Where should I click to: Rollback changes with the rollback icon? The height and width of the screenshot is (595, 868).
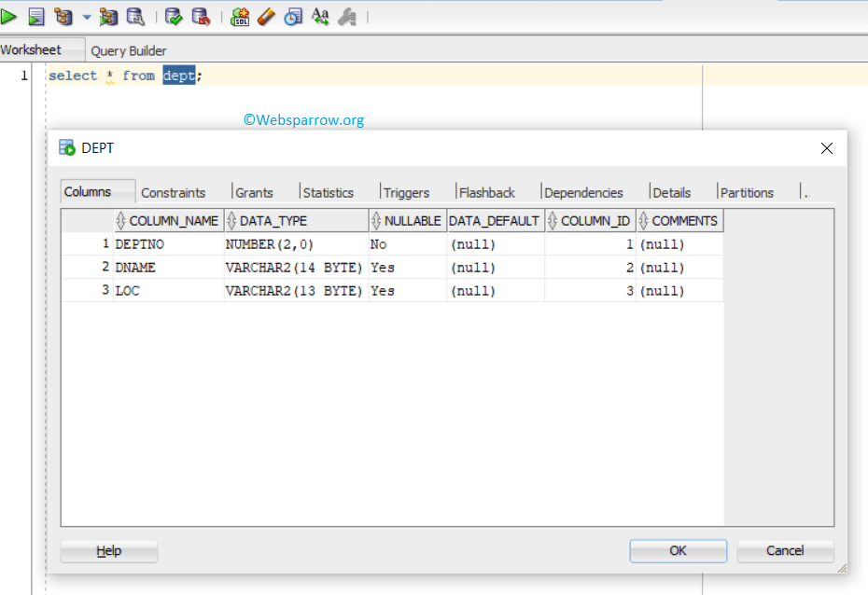click(201, 16)
